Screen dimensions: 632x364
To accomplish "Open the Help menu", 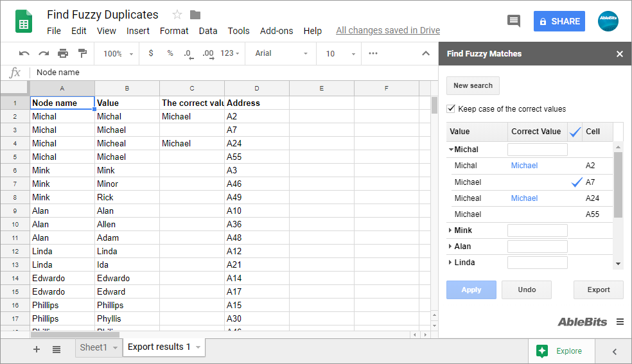I will 312,31.
